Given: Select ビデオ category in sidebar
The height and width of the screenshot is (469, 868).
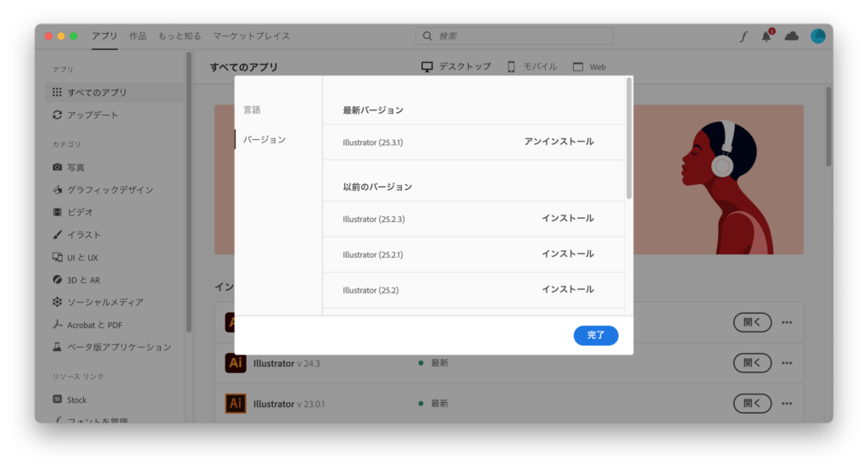Looking at the screenshot, I should [80, 212].
